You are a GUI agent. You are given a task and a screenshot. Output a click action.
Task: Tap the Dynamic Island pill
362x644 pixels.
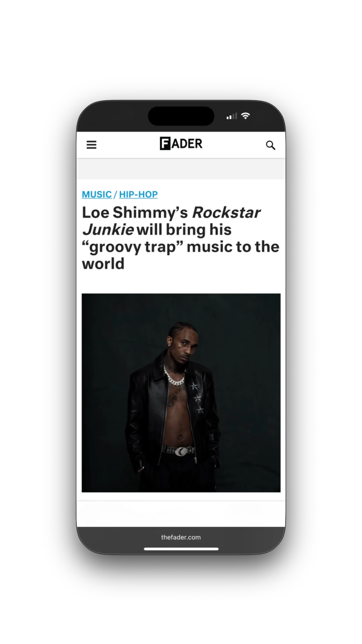[181, 116]
